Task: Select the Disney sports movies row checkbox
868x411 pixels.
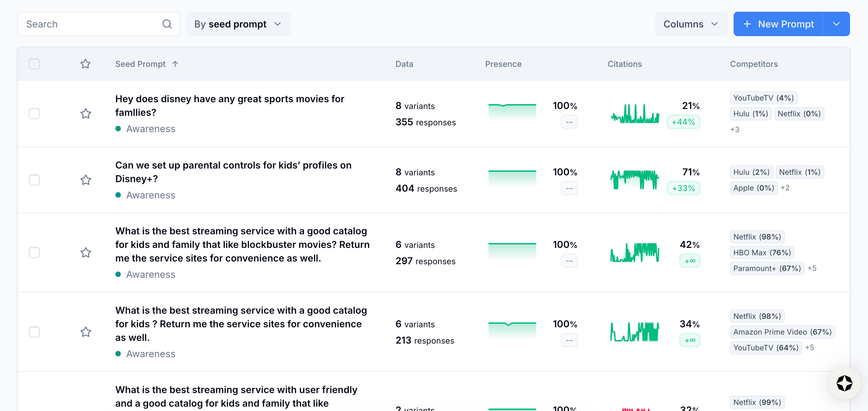Action: (x=34, y=113)
